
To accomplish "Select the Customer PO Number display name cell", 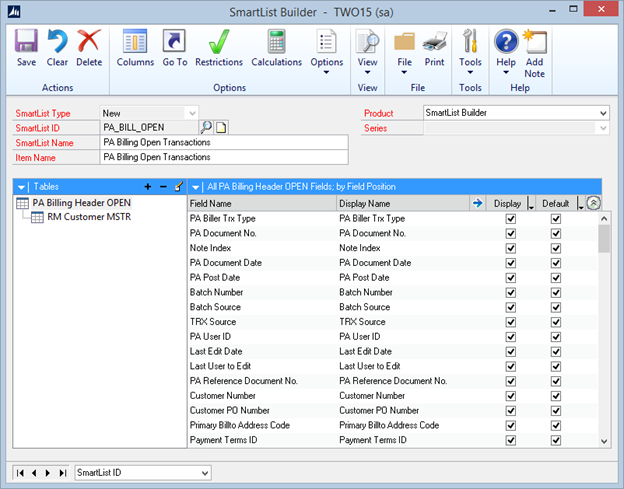I will click(379, 410).
